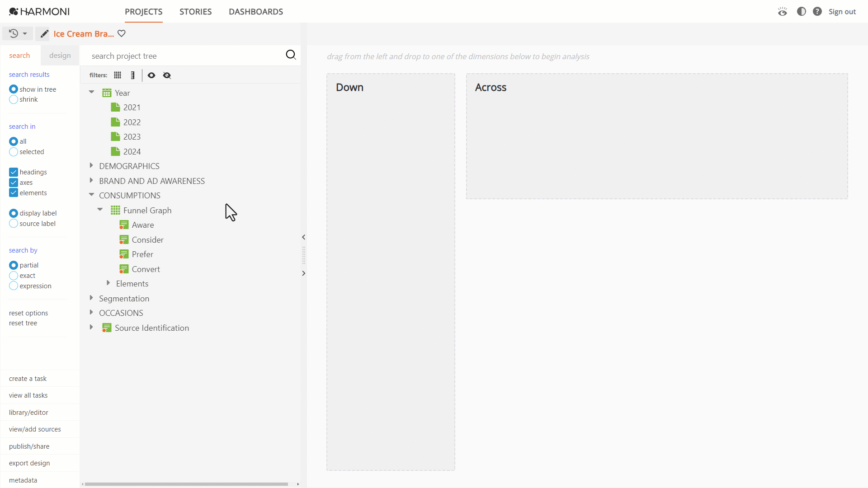Click reset tree
Screen dimensions: 868x488
(x=23, y=323)
